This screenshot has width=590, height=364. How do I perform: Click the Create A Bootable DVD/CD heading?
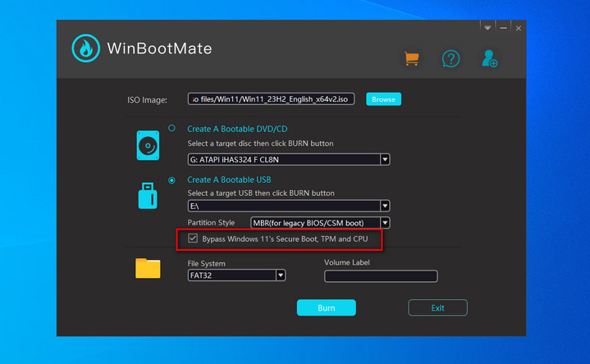click(237, 129)
